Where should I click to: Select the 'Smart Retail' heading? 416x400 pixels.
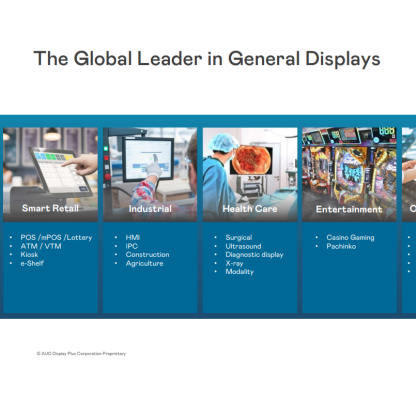[50, 208]
